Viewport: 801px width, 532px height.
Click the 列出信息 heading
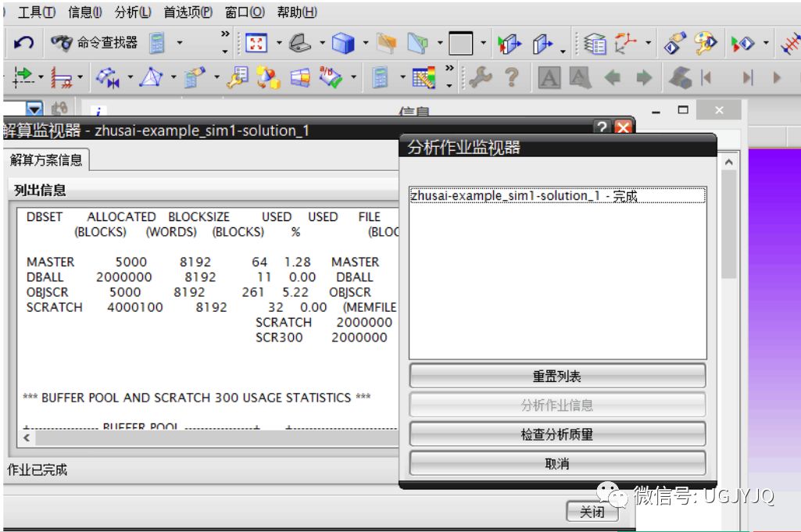pyautogui.click(x=40, y=191)
